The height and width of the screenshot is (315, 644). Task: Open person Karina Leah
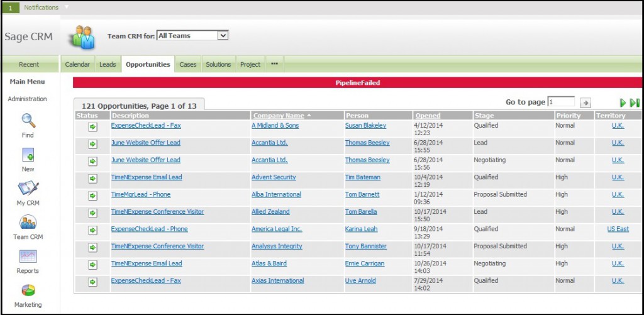click(x=362, y=229)
